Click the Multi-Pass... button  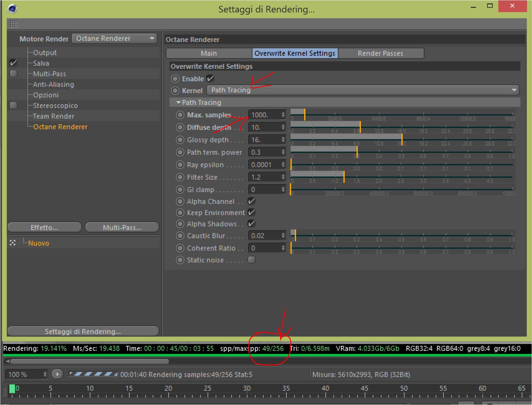tap(122, 228)
